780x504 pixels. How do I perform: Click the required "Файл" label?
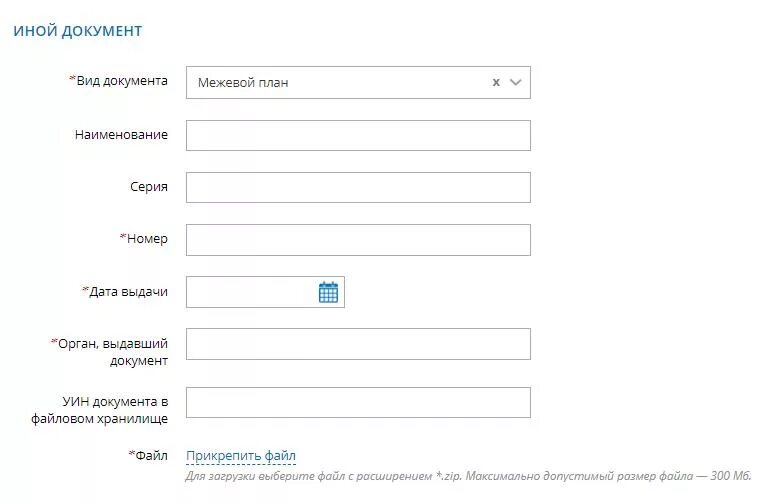(148, 455)
